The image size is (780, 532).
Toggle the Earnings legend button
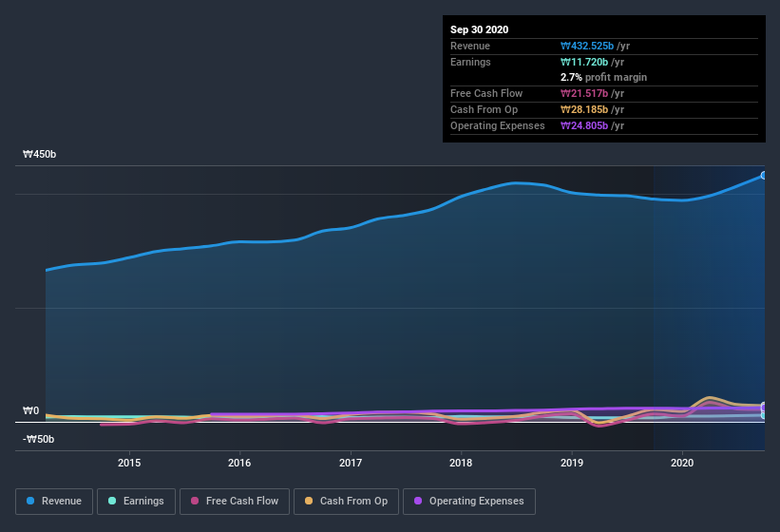pyautogui.click(x=136, y=502)
